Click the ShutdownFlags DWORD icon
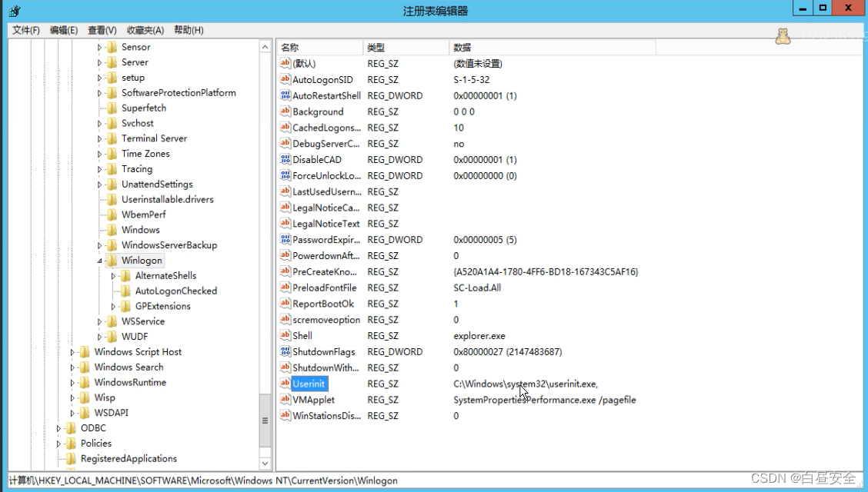Viewport: 868px width, 492px height. 285,351
